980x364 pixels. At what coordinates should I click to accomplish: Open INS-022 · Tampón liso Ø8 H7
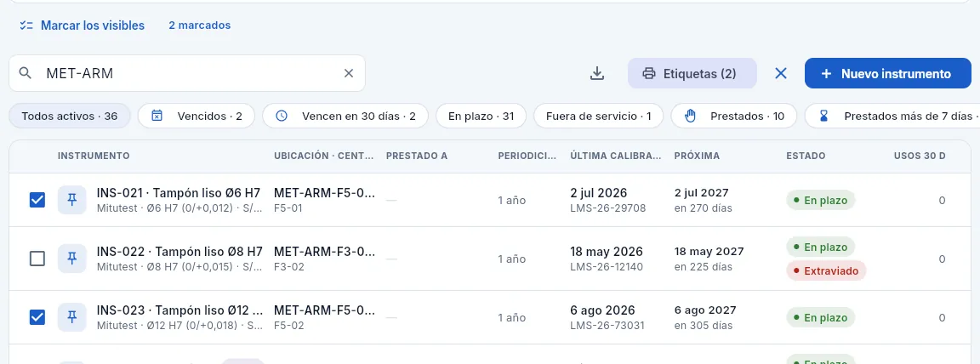[x=179, y=251]
